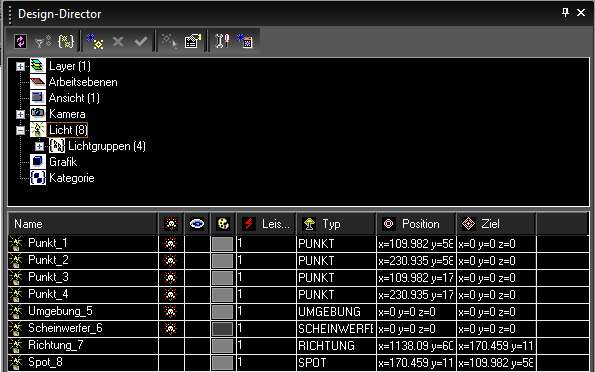Click the pink refresh icon in toolbar
The width and height of the screenshot is (595, 372).
[20, 41]
